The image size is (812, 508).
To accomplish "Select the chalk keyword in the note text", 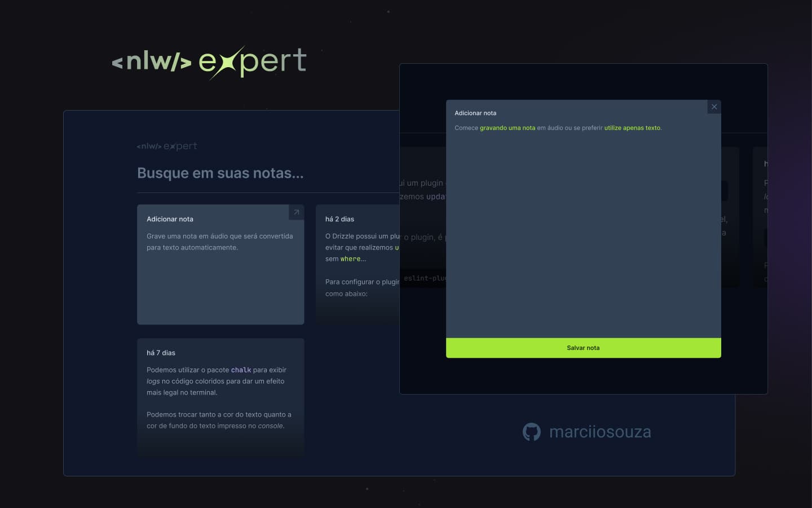I will click(241, 370).
